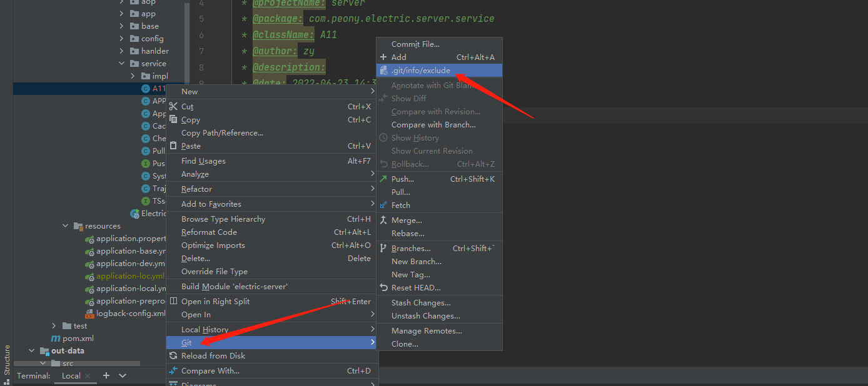
Task: Open the Refactor submenu
Action: (x=271, y=189)
